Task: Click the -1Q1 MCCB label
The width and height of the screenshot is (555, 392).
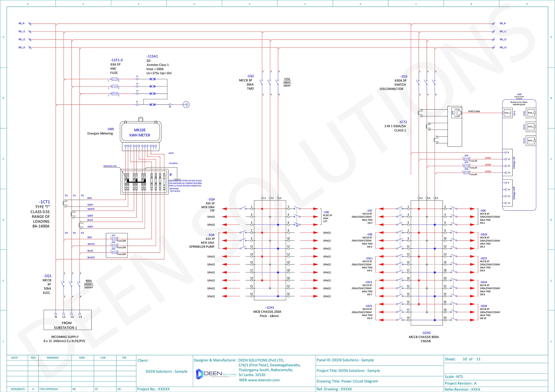Action: 47,284
